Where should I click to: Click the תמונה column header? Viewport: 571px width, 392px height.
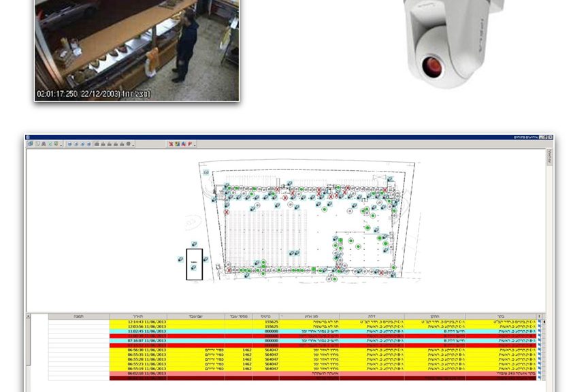coord(79,316)
